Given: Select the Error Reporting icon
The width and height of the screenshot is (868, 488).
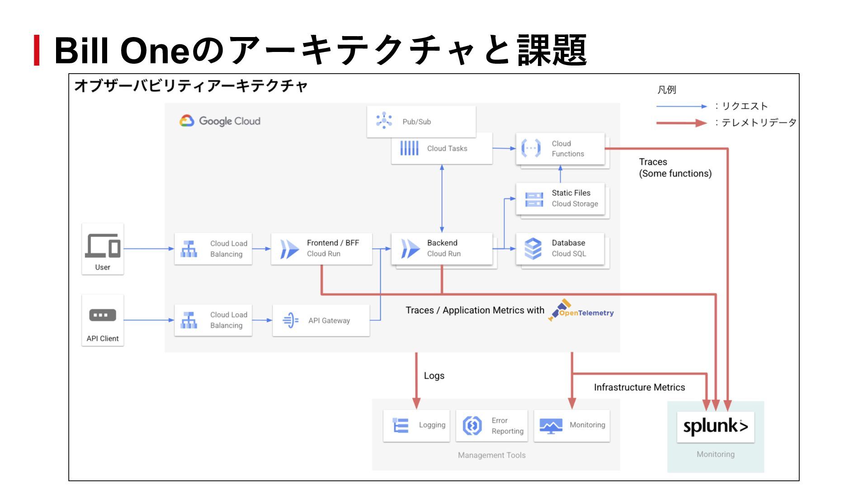Looking at the screenshot, I should (472, 426).
